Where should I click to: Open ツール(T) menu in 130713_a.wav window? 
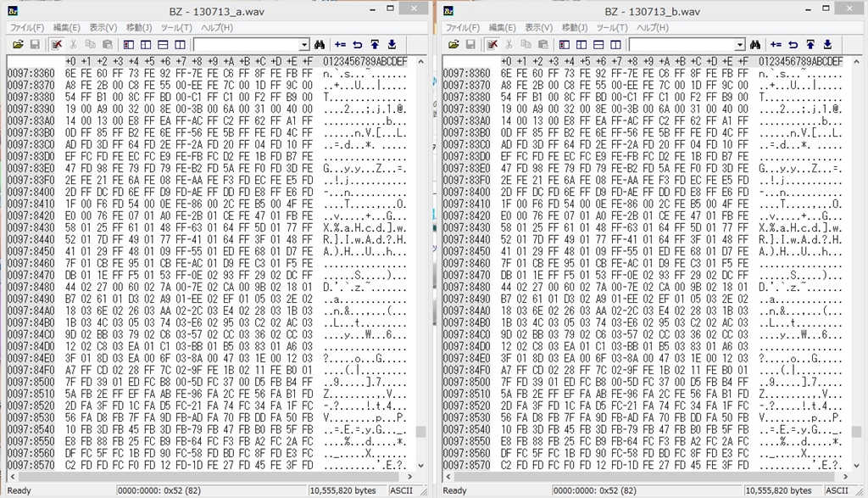click(x=176, y=27)
